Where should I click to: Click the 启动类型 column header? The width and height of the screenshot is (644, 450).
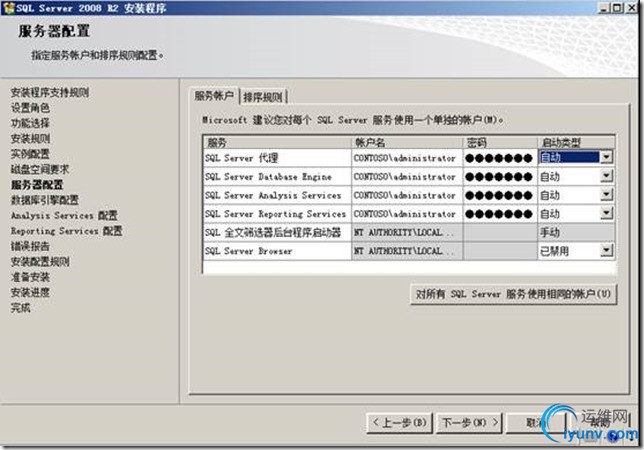coord(576,142)
